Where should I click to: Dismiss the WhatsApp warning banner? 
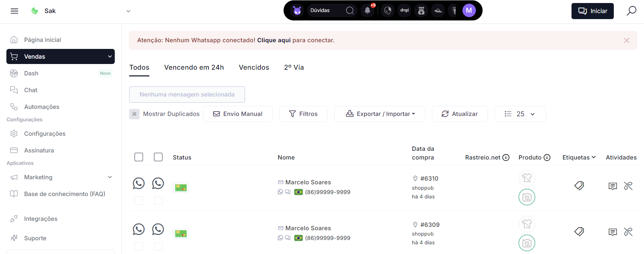[x=627, y=40]
